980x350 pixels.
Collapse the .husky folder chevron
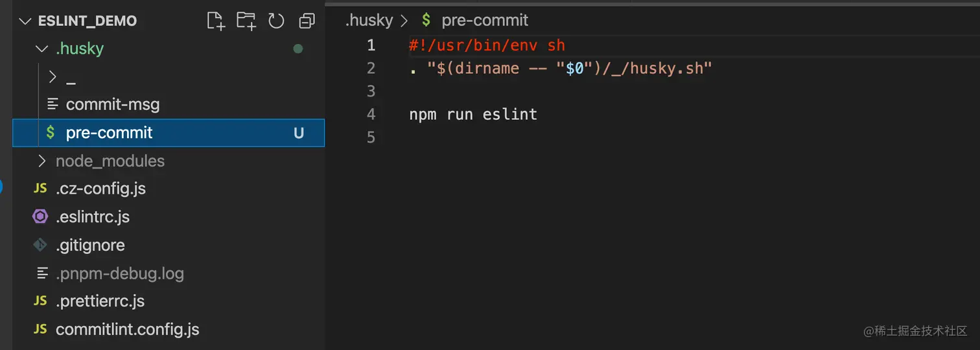click(42, 49)
